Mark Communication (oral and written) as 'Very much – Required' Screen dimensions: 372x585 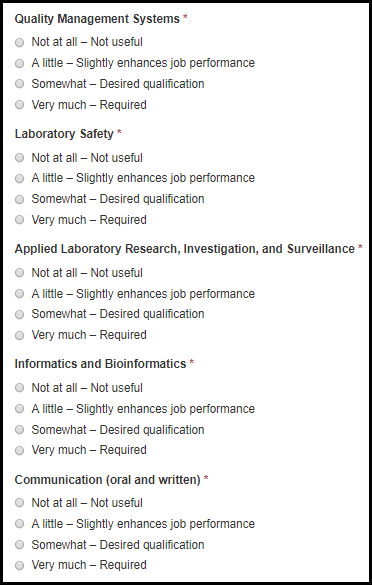pyautogui.click(x=19, y=565)
